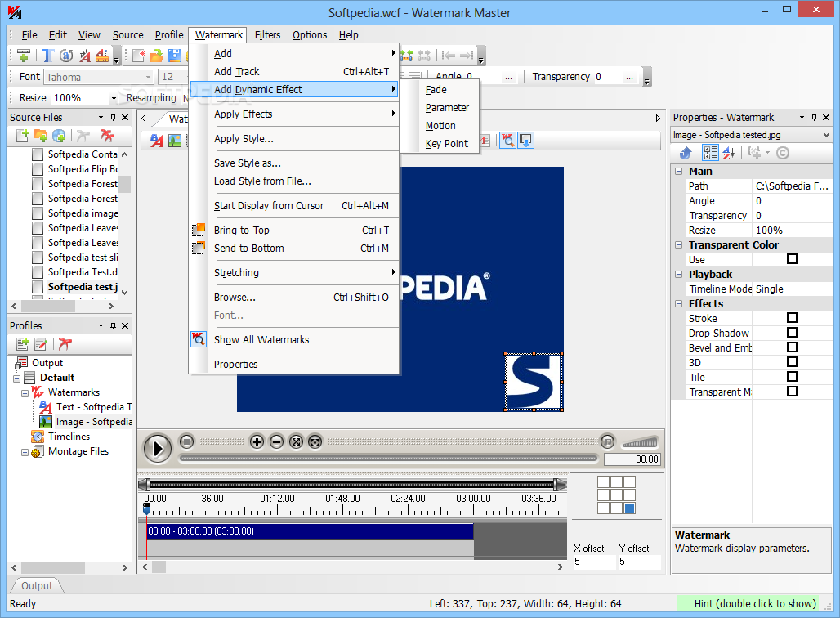
Task: Choose Key Point from the submenu
Action: pyautogui.click(x=447, y=144)
